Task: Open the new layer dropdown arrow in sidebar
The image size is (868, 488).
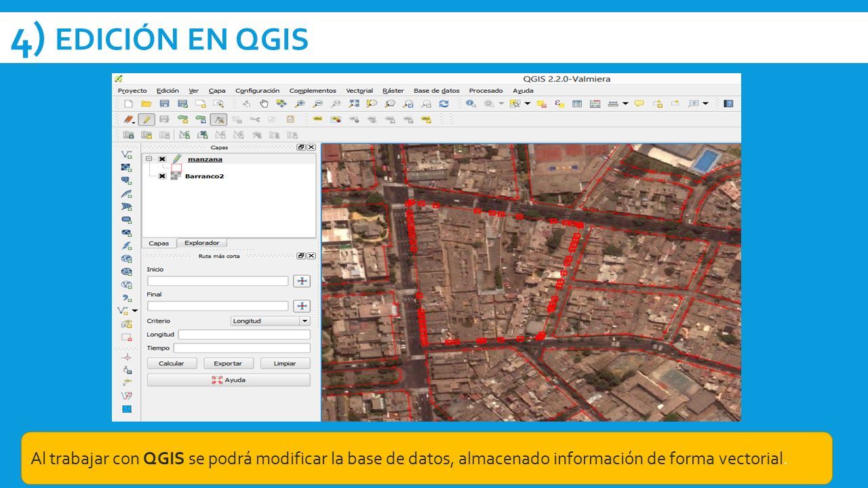Action: click(x=134, y=310)
